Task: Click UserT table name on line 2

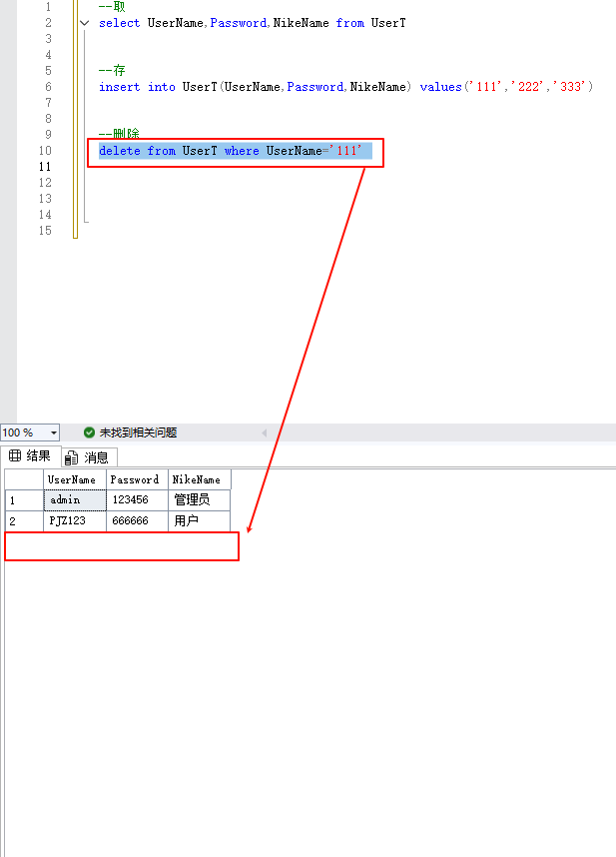Action: [x=388, y=23]
